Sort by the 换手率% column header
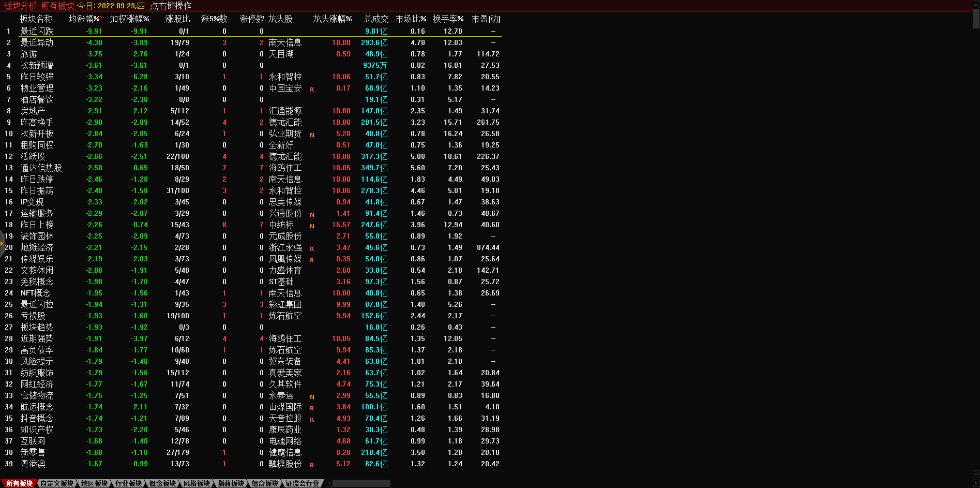980x488 pixels. (x=448, y=19)
